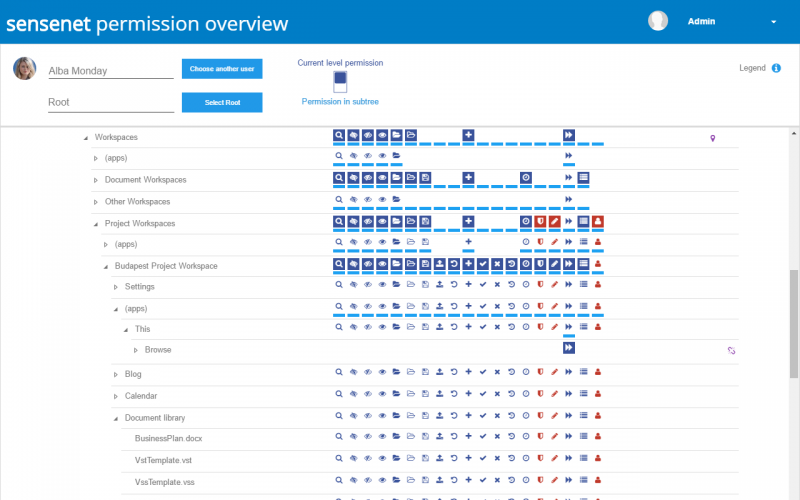800x500 pixels.
Task: Click the plain eye icon in Document Workspaces row
Action: pyautogui.click(x=382, y=178)
